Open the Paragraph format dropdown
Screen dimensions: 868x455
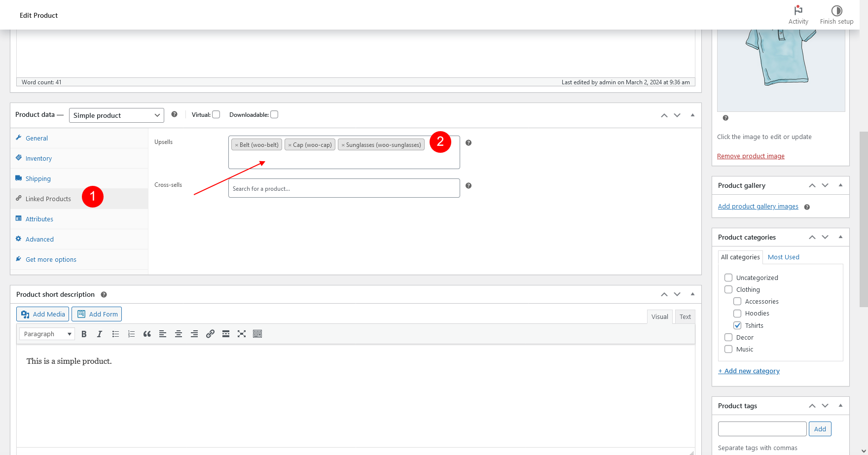pyautogui.click(x=47, y=334)
